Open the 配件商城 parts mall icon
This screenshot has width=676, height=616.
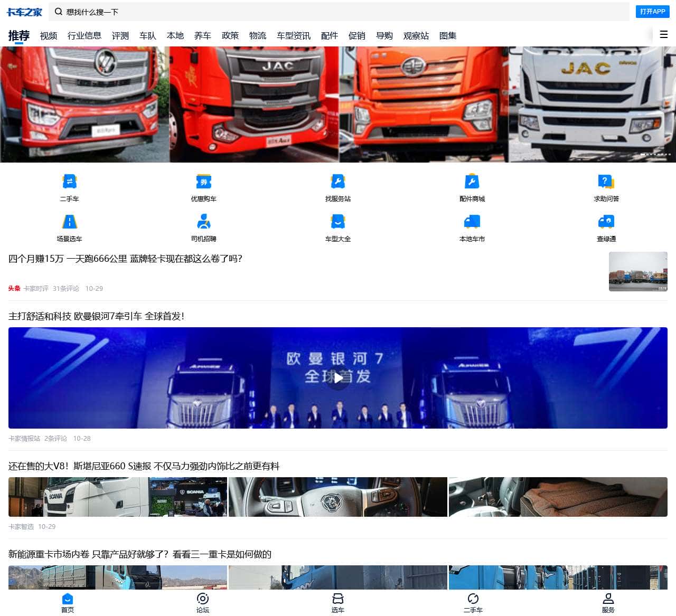point(472,182)
